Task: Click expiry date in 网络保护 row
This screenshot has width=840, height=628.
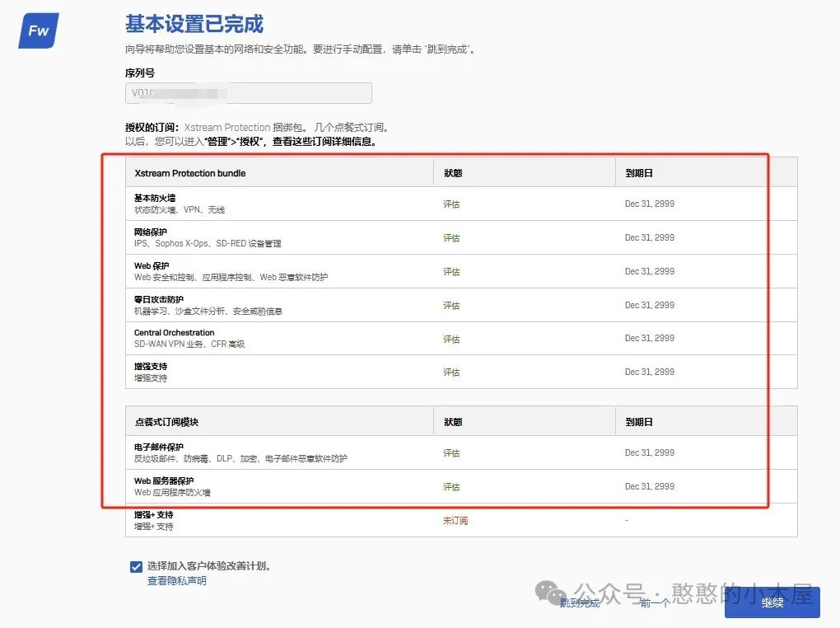Action: [649, 237]
